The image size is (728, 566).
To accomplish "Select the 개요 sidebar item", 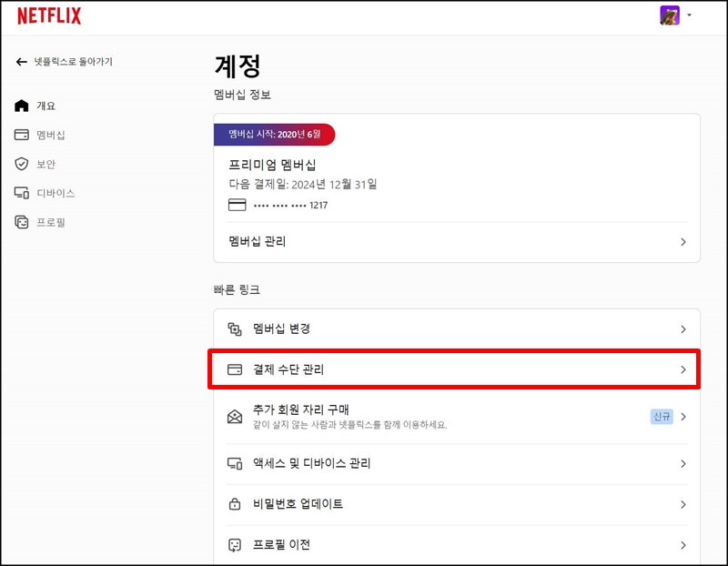I will tap(46, 106).
